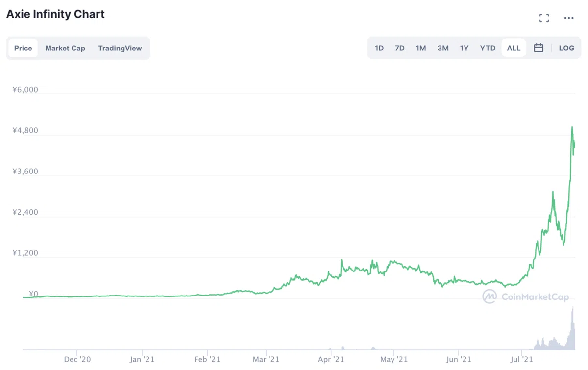The width and height of the screenshot is (588, 370).
Task: Switch to the Market Cap tab
Action: 65,48
